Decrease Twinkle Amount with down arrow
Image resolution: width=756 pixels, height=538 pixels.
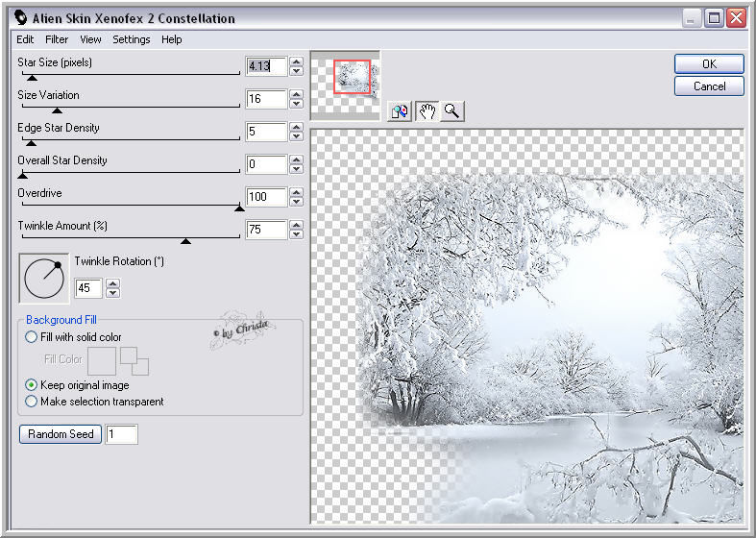pyautogui.click(x=297, y=234)
